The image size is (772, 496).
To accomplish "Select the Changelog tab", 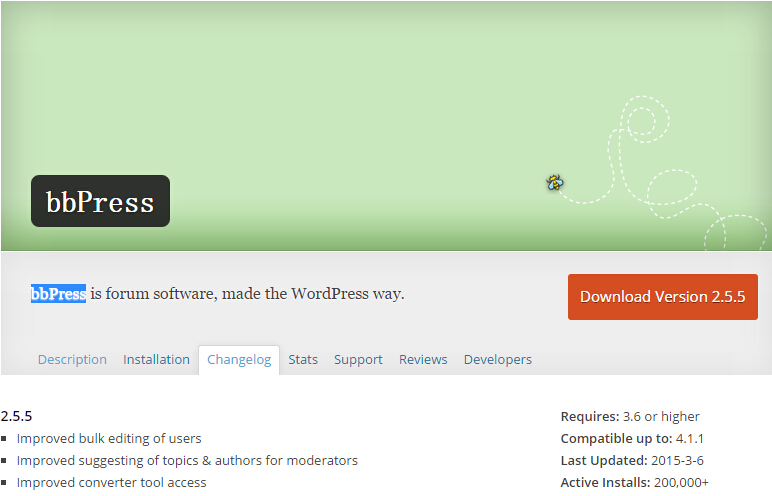I will tap(239, 359).
